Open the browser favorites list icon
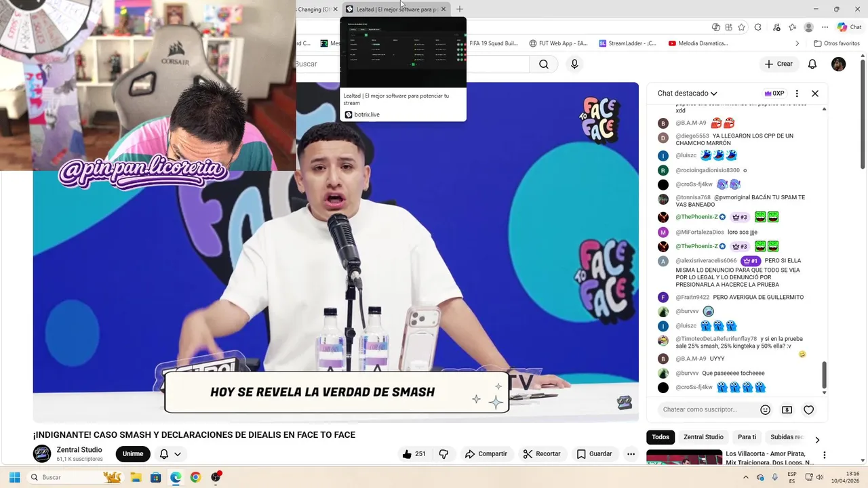 [x=792, y=27]
